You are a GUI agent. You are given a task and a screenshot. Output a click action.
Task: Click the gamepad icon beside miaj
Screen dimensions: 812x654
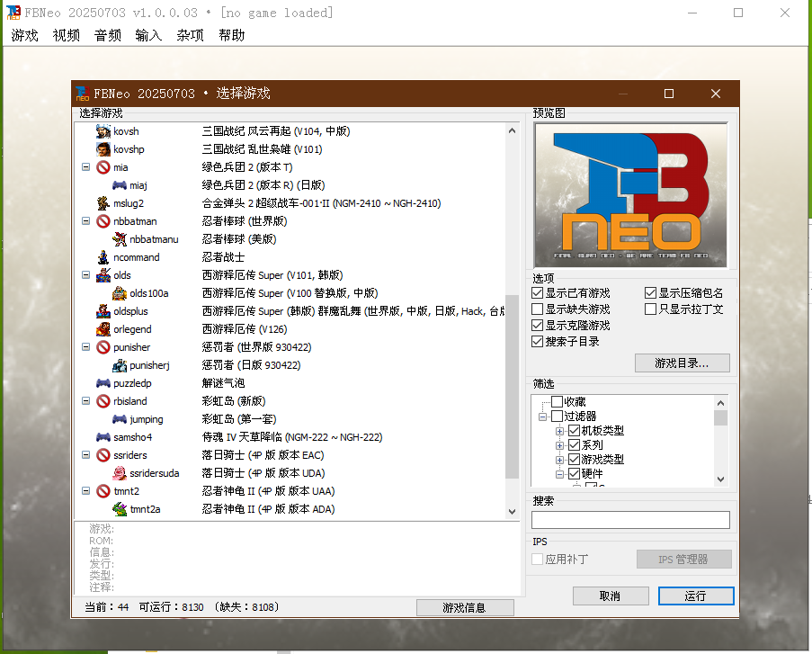(x=120, y=185)
